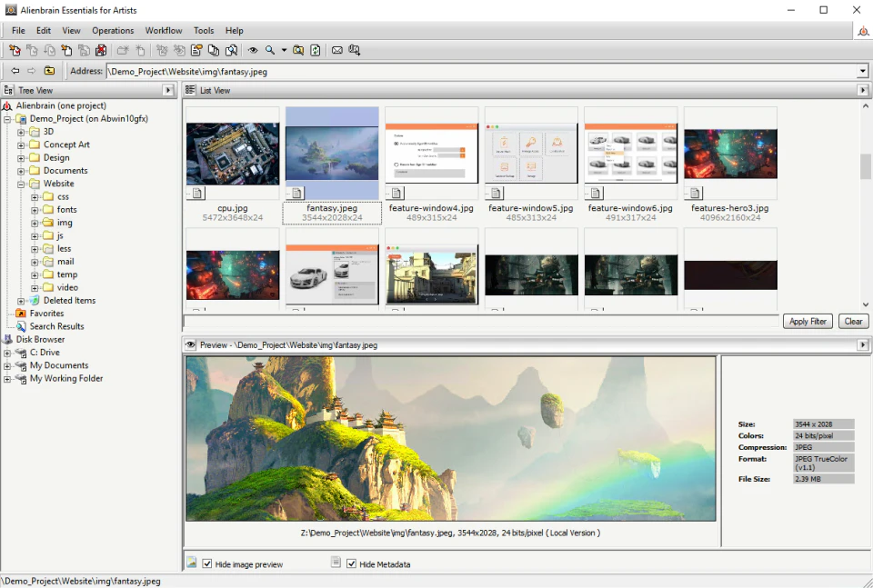873x588 pixels.
Task: Click the Copy icon on the toolbar
Action: coord(215,51)
